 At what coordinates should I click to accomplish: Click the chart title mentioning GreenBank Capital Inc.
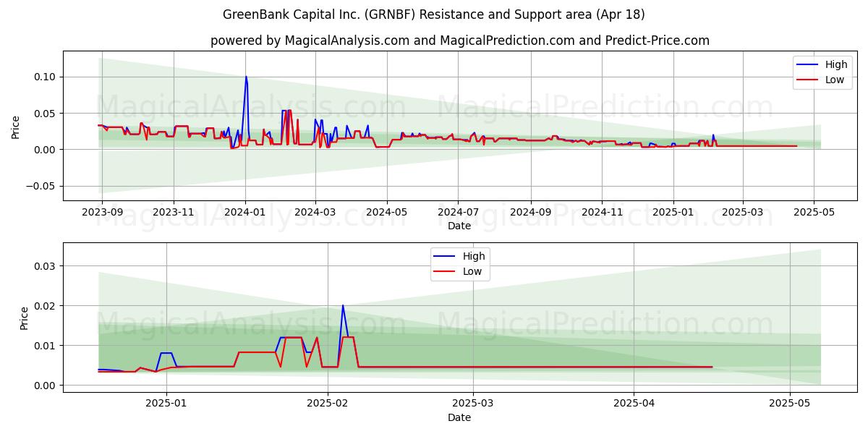(434, 14)
